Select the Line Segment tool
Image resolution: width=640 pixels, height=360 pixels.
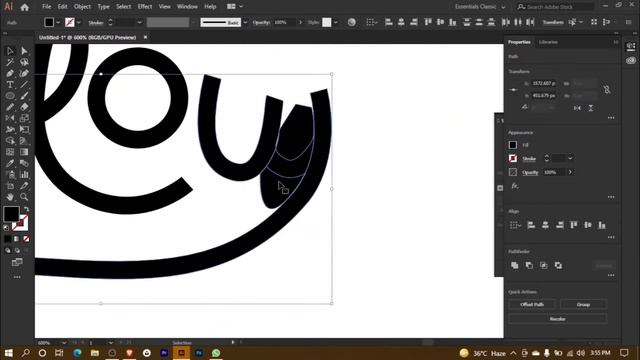point(24,84)
